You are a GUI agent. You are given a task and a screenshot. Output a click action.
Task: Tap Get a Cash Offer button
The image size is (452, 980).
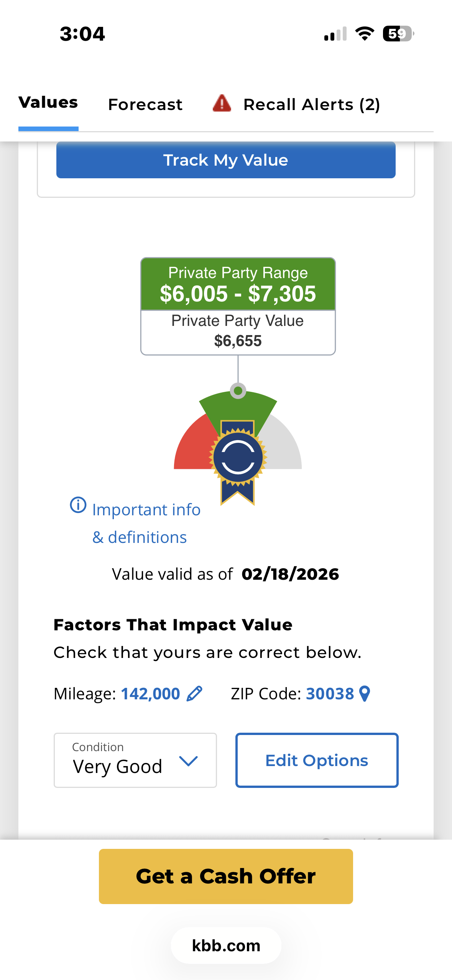226,876
